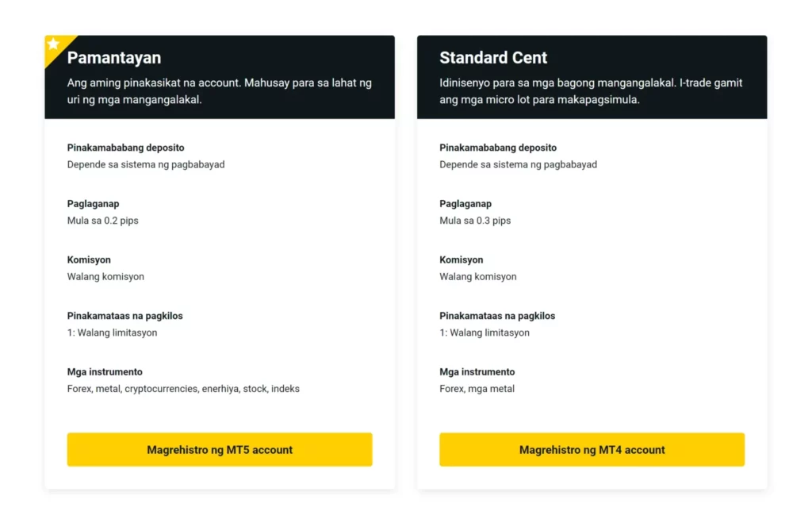Select the Mula sa 0.3 pips value
Screen dimensions: 812x515
pos(476,221)
